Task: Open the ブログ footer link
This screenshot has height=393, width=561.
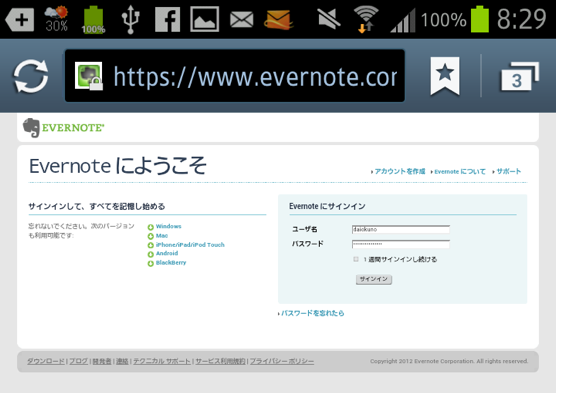Action: pyautogui.click(x=78, y=361)
